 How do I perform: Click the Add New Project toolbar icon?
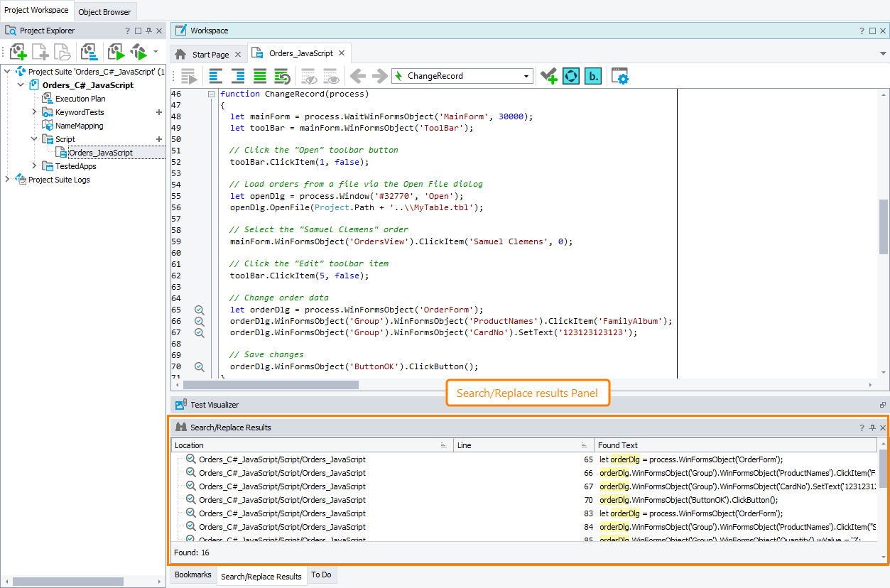click(x=18, y=52)
